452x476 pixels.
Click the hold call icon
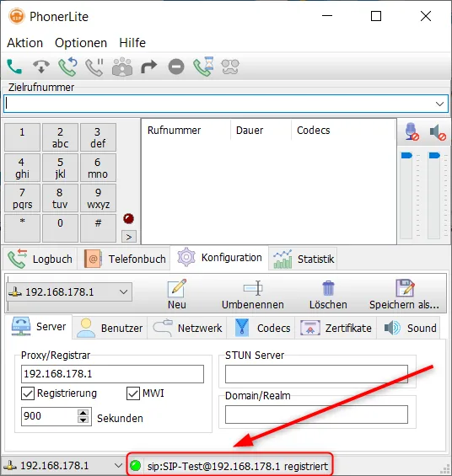[94, 67]
